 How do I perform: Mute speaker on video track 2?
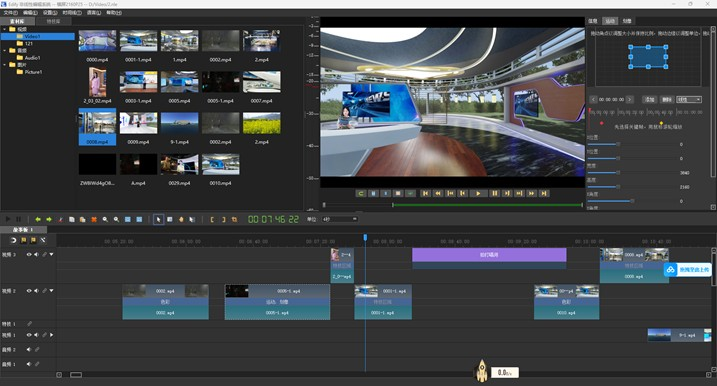[37, 290]
